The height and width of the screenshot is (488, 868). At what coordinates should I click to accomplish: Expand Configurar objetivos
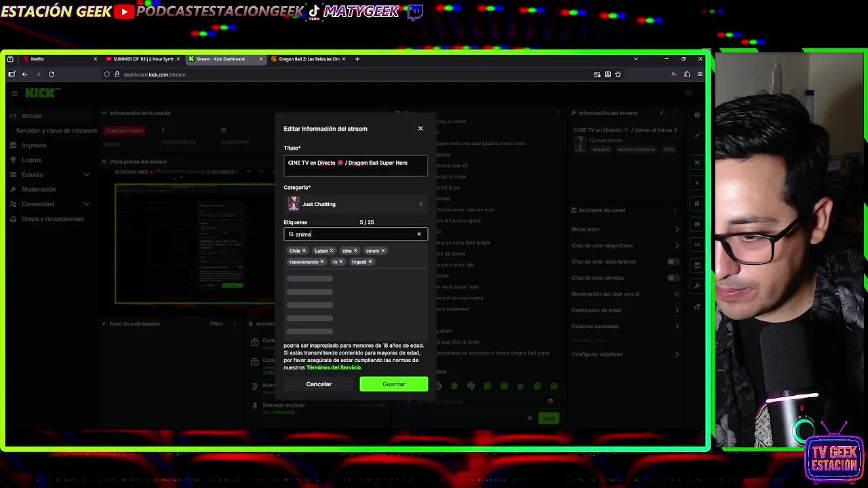[x=677, y=354]
